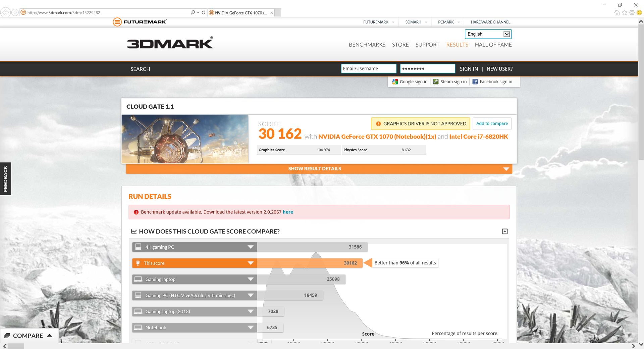The height and width of the screenshot is (349, 644).
Task: Click the Google sign in icon
Action: pyautogui.click(x=395, y=82)
